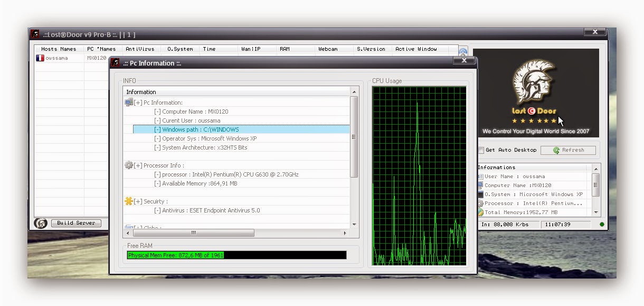Select the Available Memory :864,91 MB row
The width and height of the screenshot is (644, 306).
click(241, 183)
